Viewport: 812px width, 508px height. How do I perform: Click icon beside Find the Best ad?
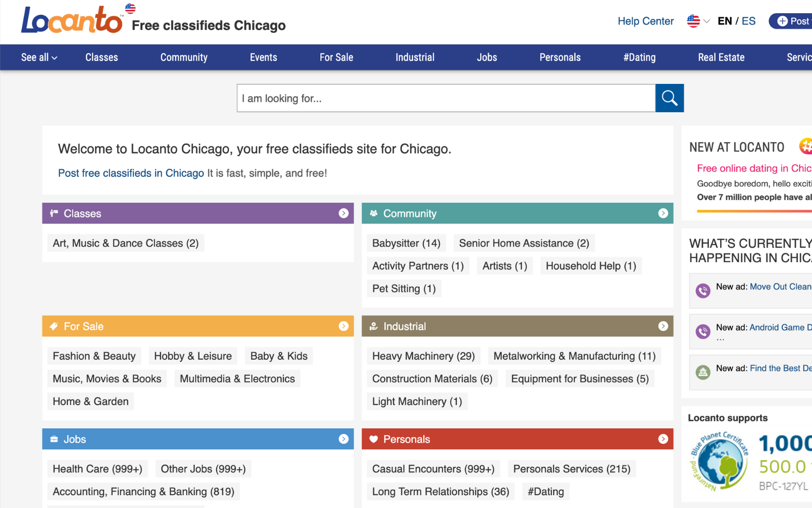point(703,372)
